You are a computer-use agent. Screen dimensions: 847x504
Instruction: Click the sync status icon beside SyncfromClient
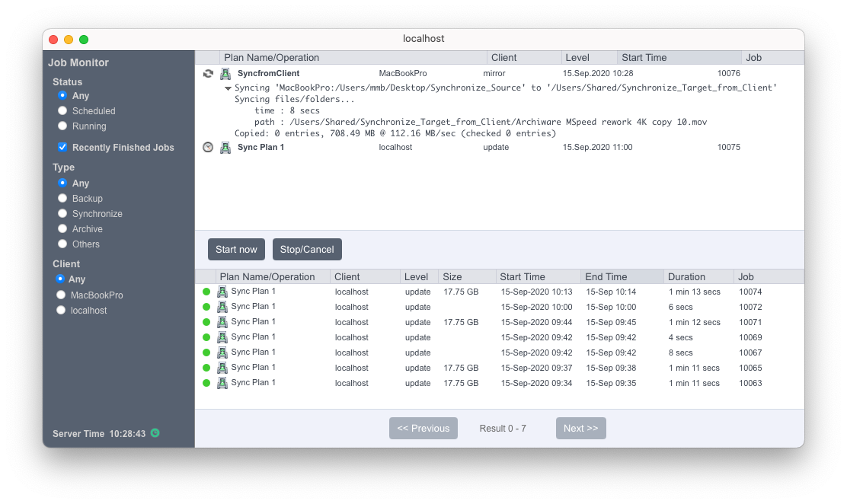[x=208, y=73]
